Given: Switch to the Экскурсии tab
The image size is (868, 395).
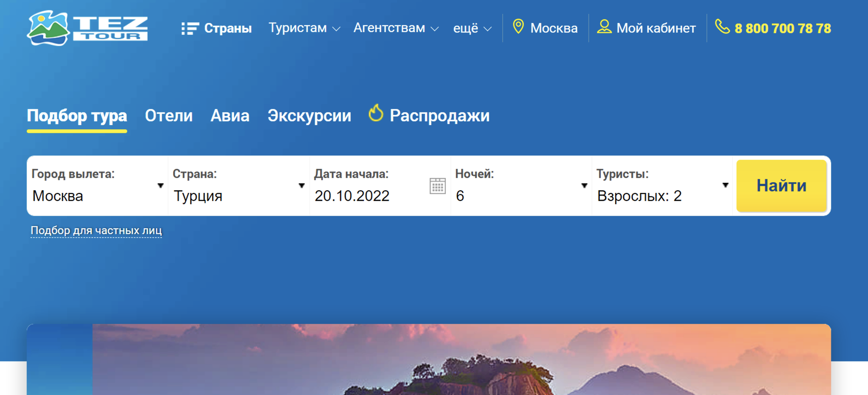Looking at the screenshot, I should pos(309,116).
